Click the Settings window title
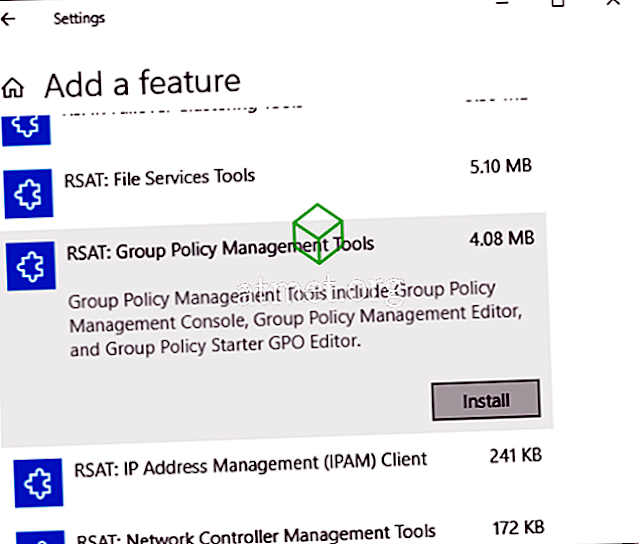The height and width of the screenshot is (544, 639). [x=79, y=18]
